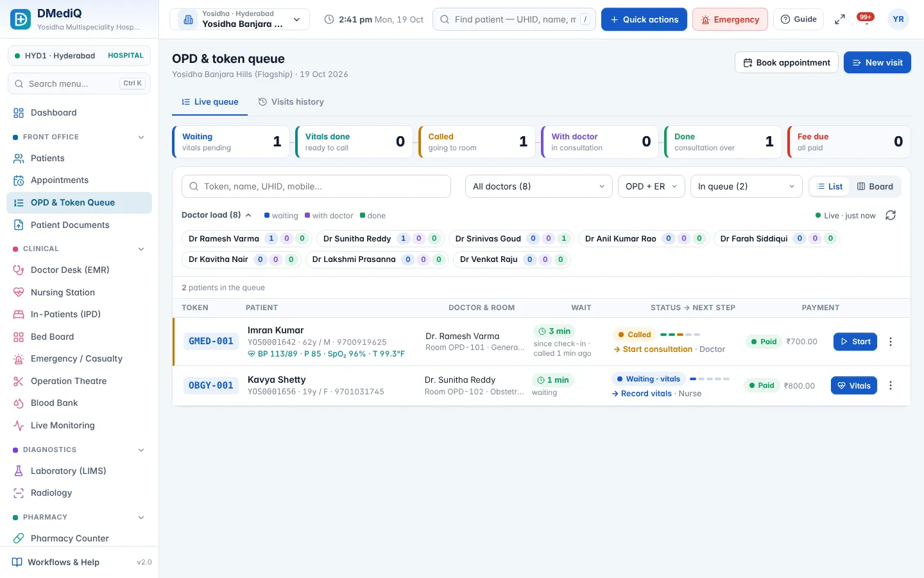924x578 pixels.
Task: Open Nursing Station from the sidebar
Action: tap(80, 292)
